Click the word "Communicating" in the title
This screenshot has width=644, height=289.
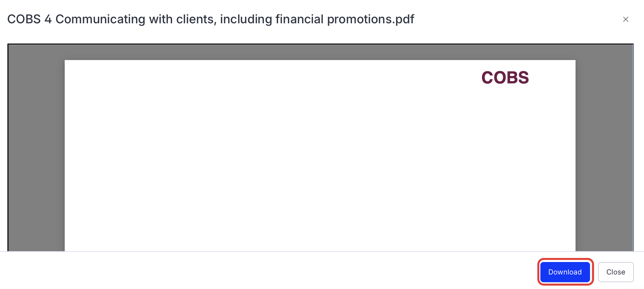pyautogui.click(x=100, y=19)
